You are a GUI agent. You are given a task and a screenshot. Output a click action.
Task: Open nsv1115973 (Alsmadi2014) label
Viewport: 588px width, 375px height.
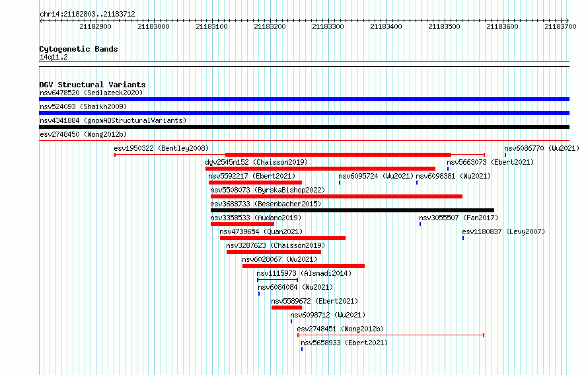[304, 273]
